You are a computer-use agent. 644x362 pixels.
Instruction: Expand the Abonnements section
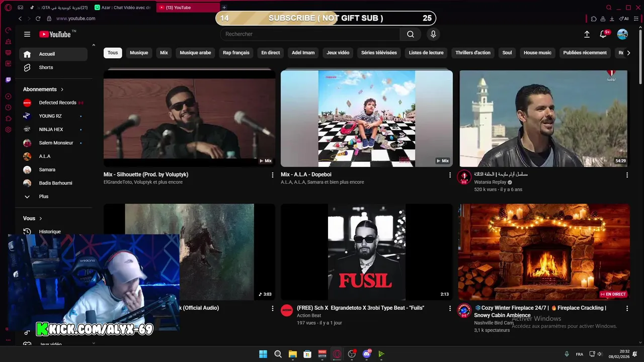pyautogui.click(x=43, y=89)
